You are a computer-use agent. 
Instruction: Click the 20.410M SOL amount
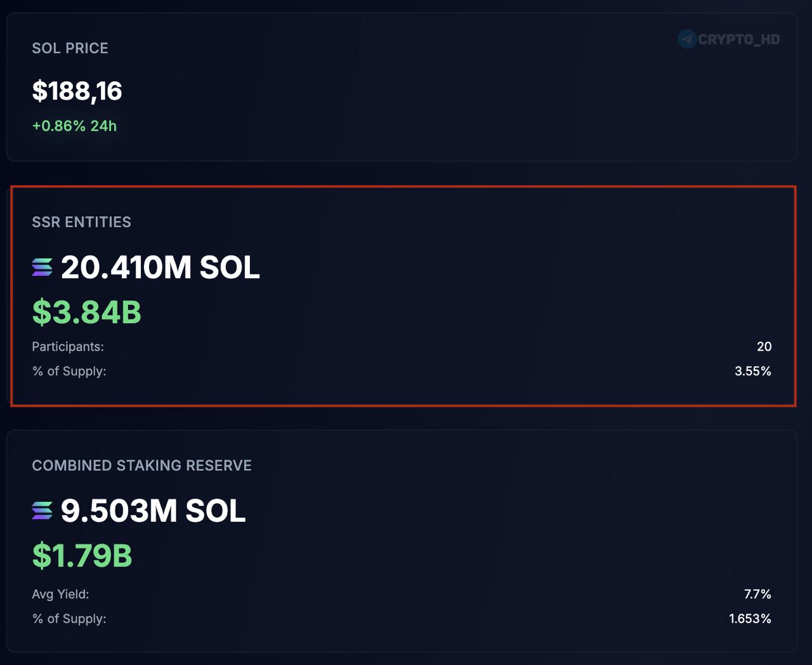[160, 267]
